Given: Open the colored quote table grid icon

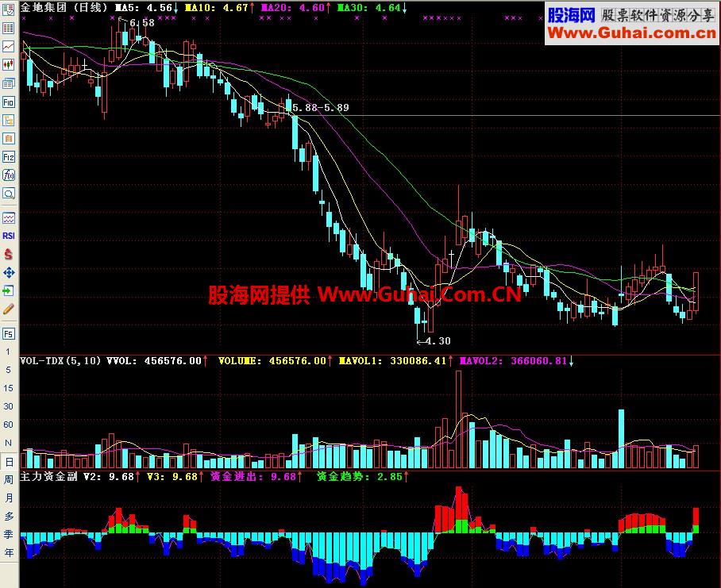Looking at the screenshot, I should tap(8, 28).
